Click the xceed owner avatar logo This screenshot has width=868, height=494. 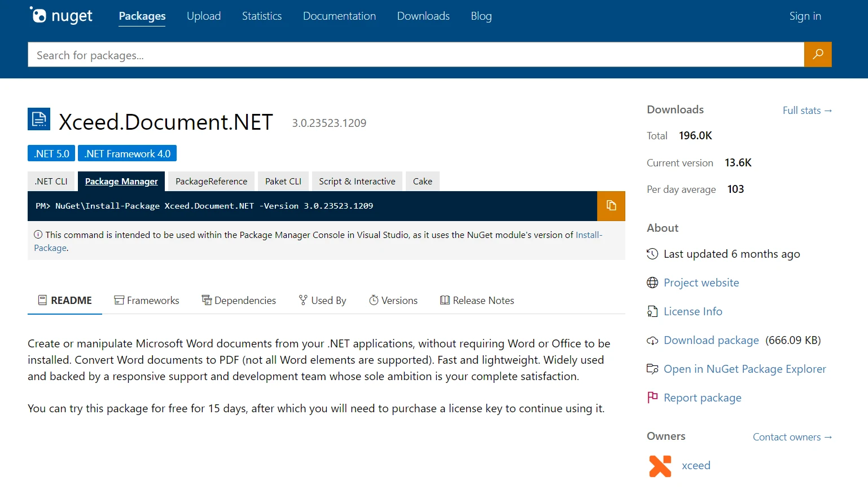click(660, 466)
